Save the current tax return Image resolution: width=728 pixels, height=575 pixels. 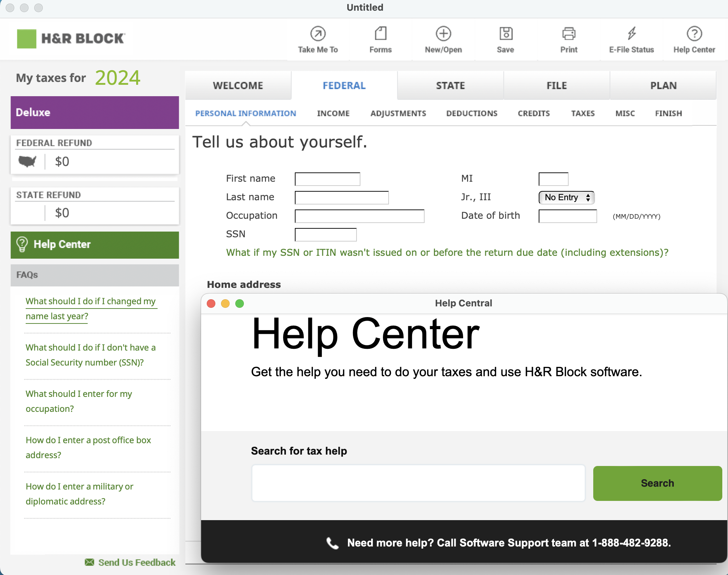[506, 39]
